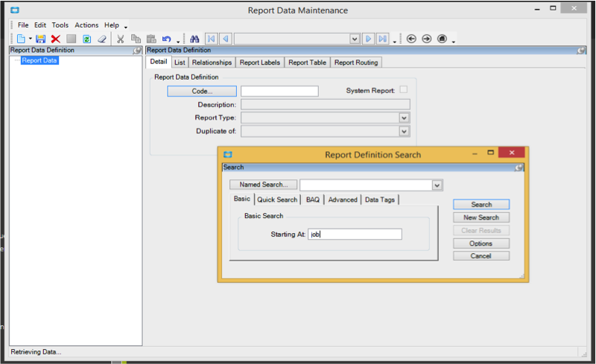
Task: Click the Copy icon in toolbar
Action: click(136, 39)
